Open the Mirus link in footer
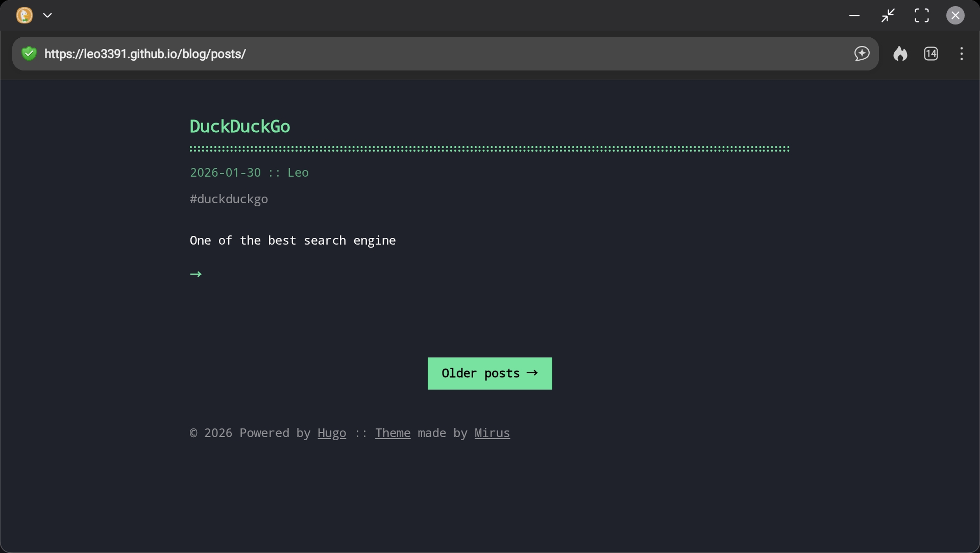 coord(492,433)
